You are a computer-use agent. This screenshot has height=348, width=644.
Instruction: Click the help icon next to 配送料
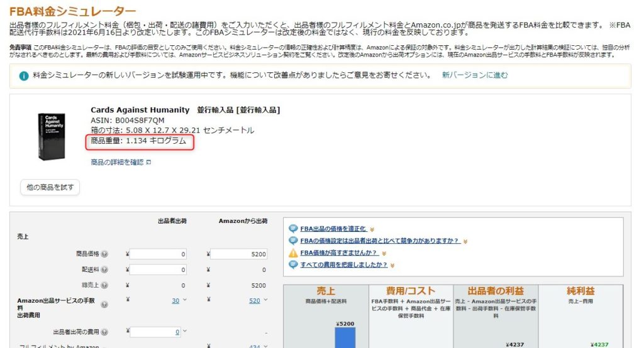coord(105,269)
